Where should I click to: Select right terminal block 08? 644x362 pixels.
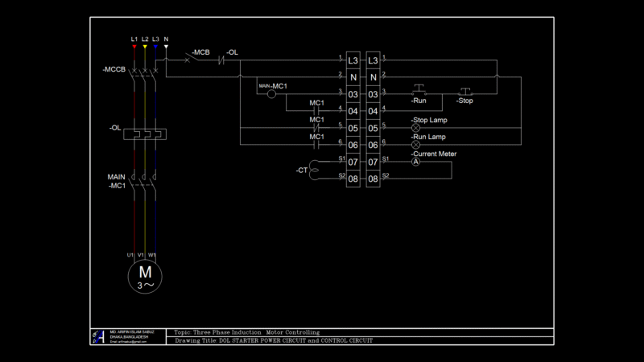click(x=373, y=179)
